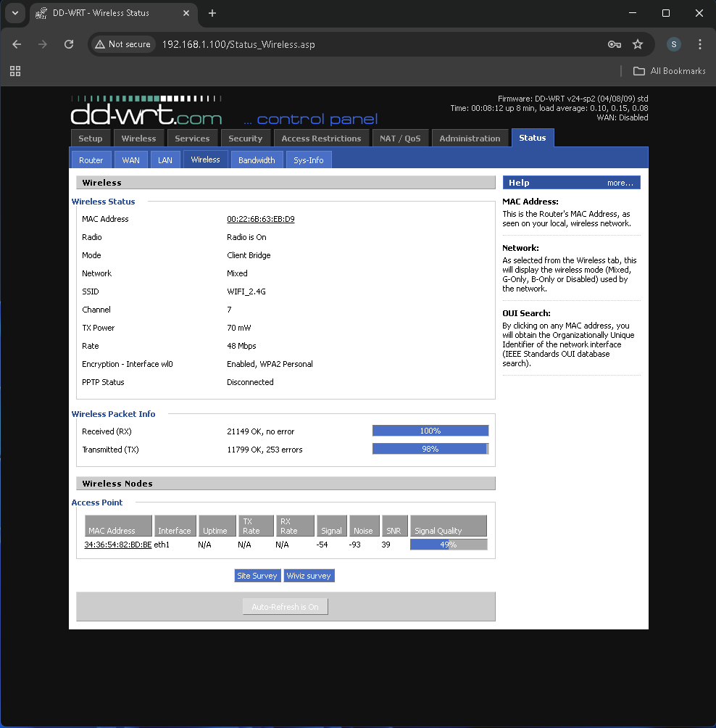Click the Not secure site info chip
The image size is (716, 728).
point(122,44)
